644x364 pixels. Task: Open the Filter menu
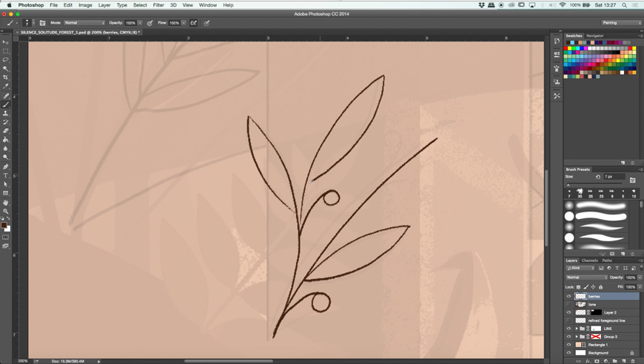tap(158, 5)
